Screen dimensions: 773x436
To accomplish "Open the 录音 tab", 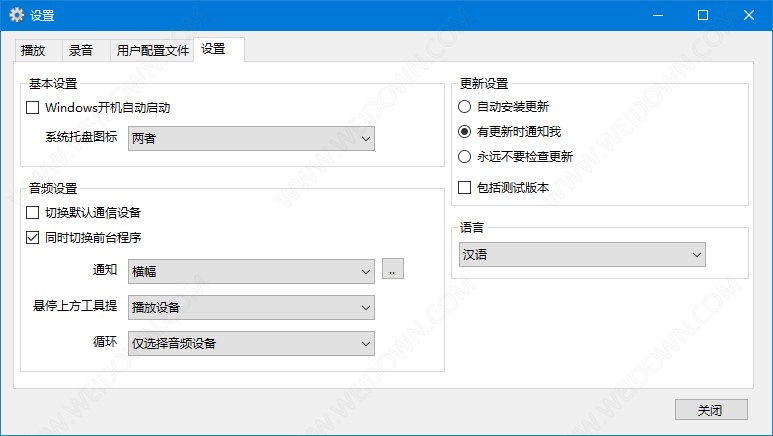I will click(81, 50).
